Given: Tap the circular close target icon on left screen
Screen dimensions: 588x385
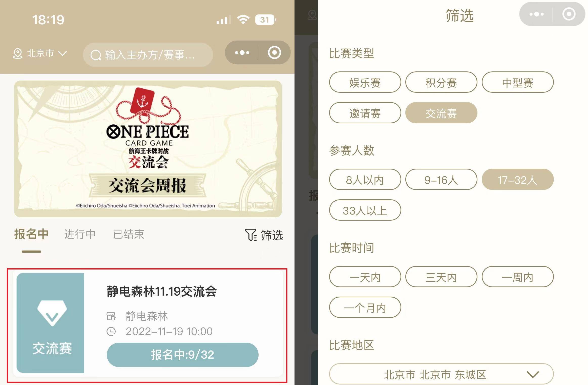Looking at the screenshot, I should pos(274,53).
